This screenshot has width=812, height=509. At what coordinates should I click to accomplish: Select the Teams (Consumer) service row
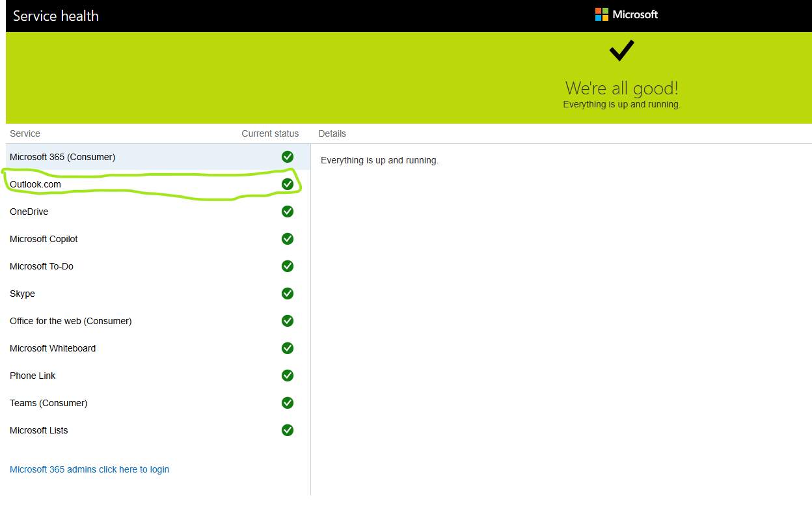(x=158, y=403)
